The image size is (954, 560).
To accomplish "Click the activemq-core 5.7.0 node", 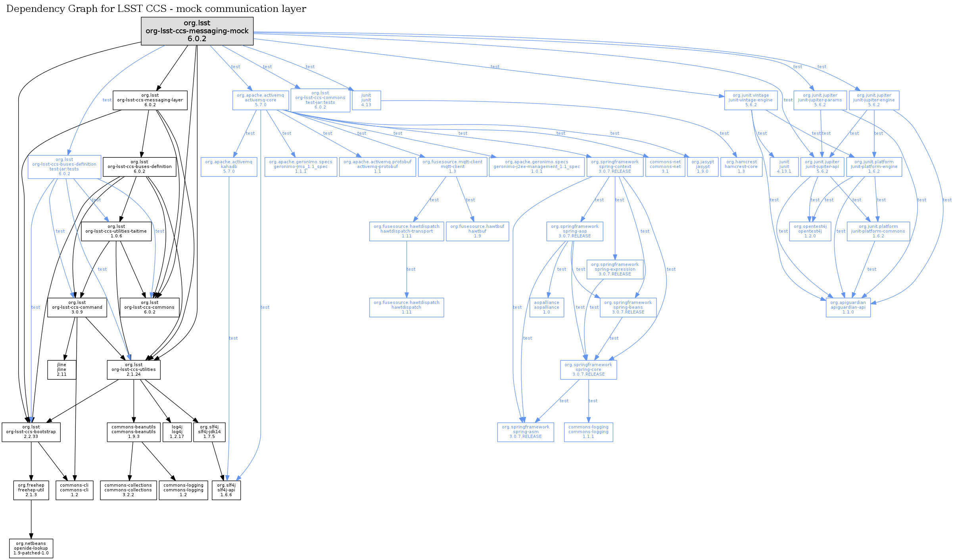I will click(260, 100).
